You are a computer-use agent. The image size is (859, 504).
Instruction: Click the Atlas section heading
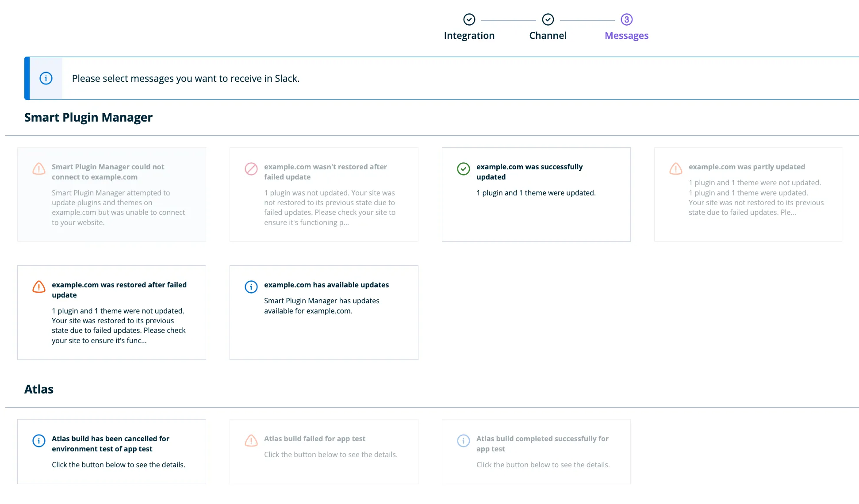(39, 389)
